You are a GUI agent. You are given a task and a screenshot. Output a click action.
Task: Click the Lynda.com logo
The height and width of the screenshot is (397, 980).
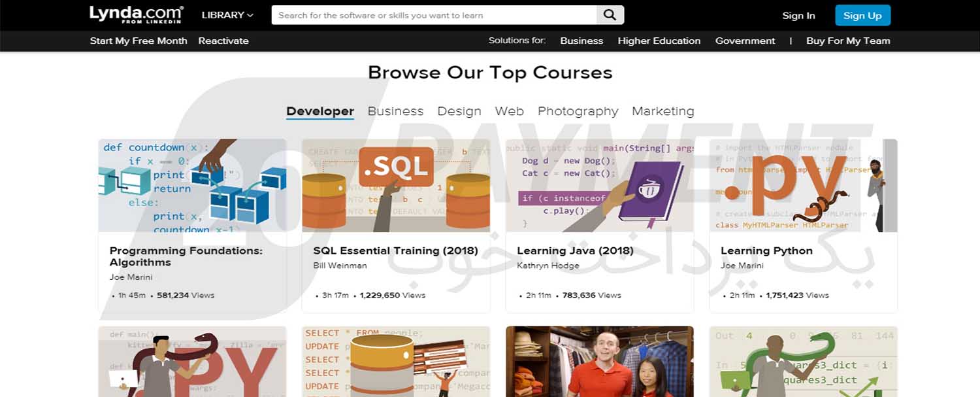pos(137,15)
